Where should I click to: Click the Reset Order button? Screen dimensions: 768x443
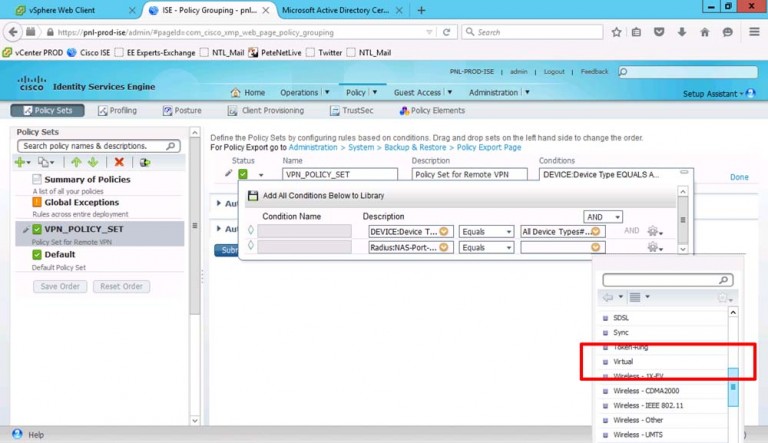pos(121,286)
